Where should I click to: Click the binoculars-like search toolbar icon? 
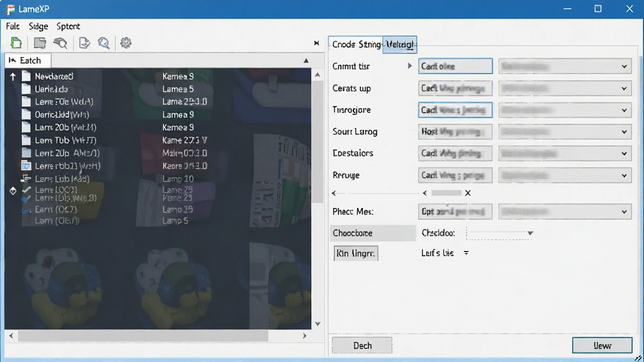tap(60, 43)
